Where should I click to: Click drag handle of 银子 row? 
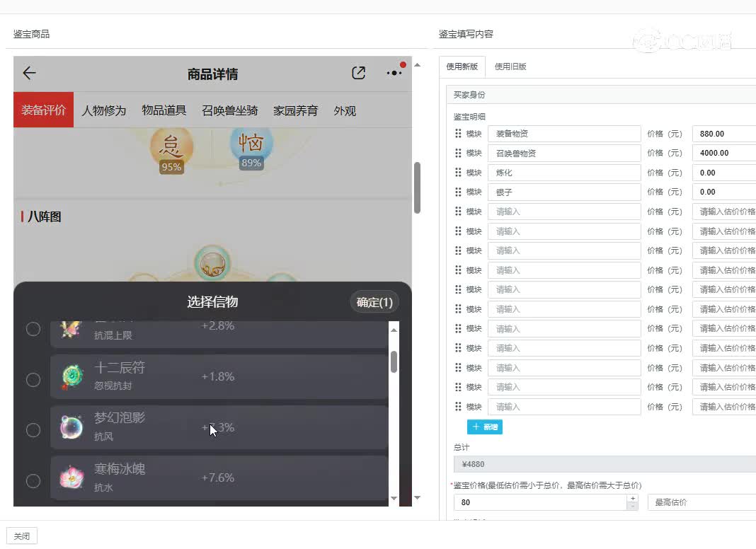[458, 192]
